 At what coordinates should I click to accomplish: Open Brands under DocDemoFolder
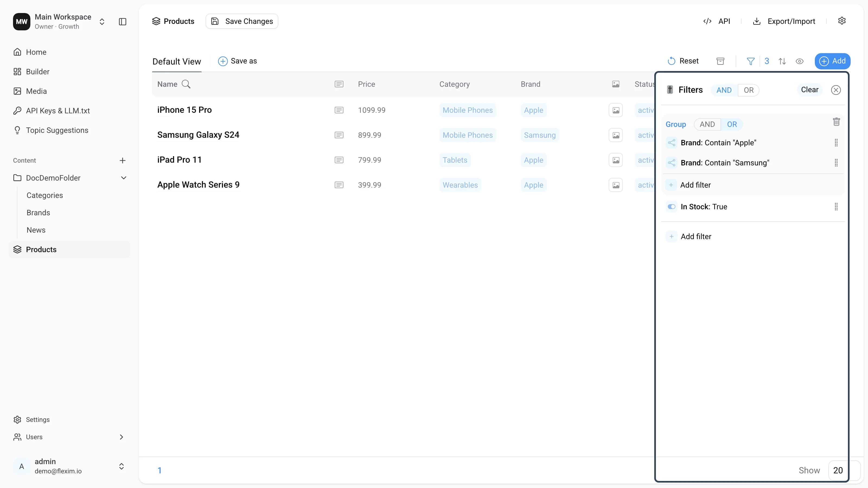coord(38,213)
